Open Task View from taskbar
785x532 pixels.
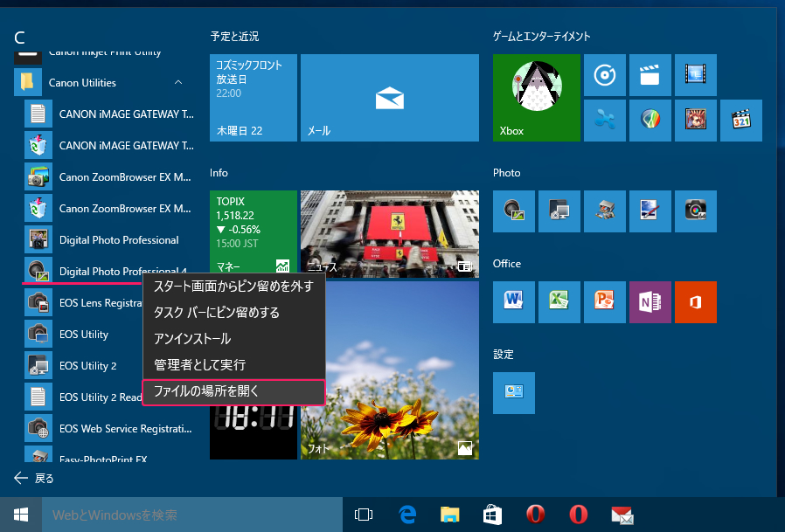coord(364,515)
